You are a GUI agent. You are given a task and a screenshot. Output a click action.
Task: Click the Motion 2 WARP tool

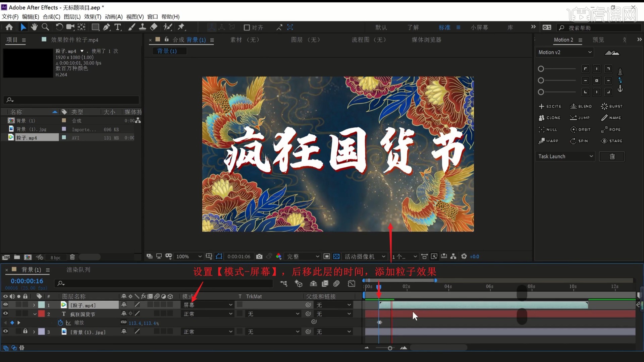coord(548,141)
